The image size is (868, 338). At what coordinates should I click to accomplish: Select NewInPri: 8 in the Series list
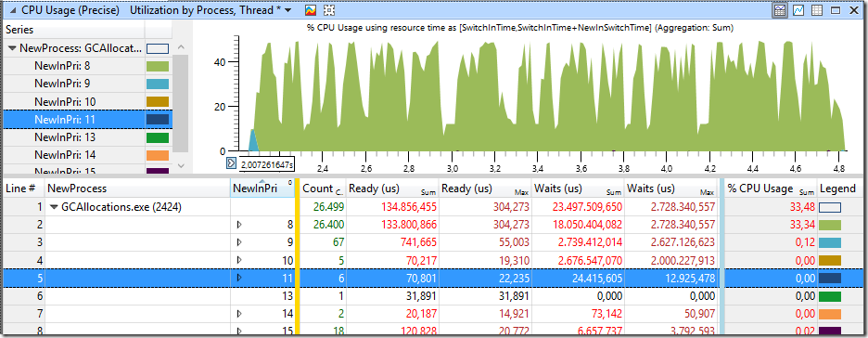pyautogui.click(x=62, y=66)
